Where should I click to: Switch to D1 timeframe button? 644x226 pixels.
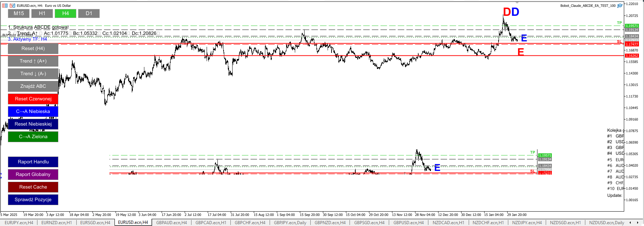(x=89, y=13)
